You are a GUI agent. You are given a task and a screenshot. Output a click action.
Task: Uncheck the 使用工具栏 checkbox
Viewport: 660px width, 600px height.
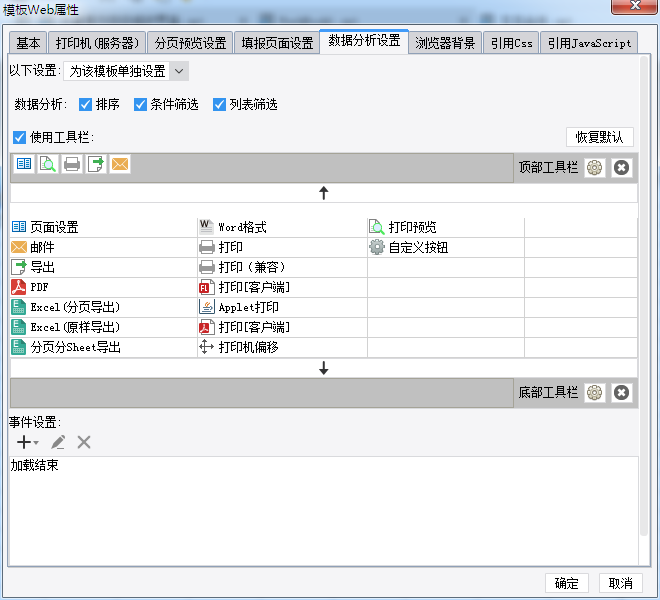[19, 137]
